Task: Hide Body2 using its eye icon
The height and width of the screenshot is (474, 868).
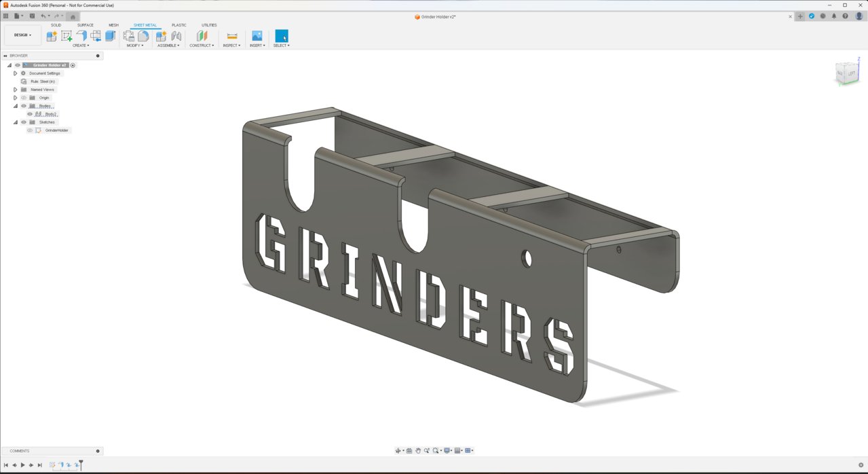Action: [x=30, y=114]
